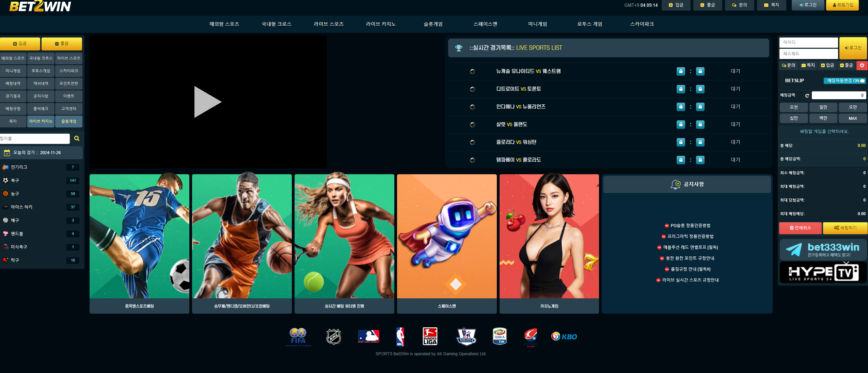Image resolution: width=868 pixels, height=373 pixels.
Task: Expand the 농구 sport list
Action: click(15, 194)
